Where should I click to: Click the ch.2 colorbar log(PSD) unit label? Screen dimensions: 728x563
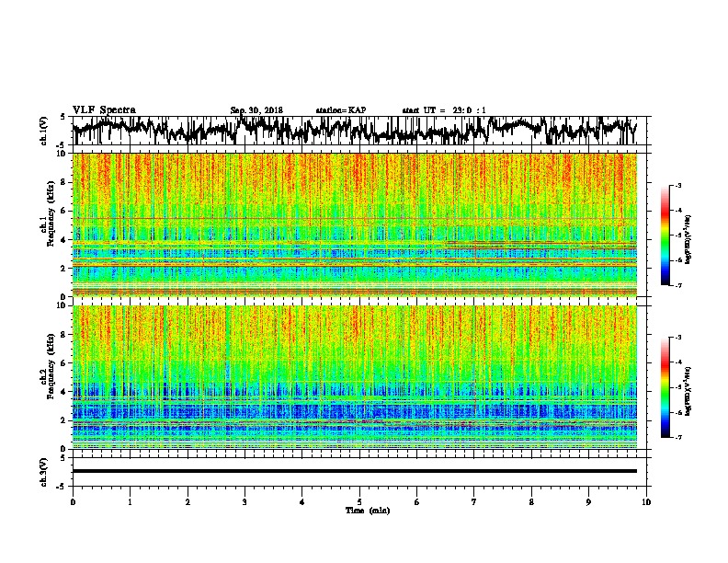coord(688,391)
